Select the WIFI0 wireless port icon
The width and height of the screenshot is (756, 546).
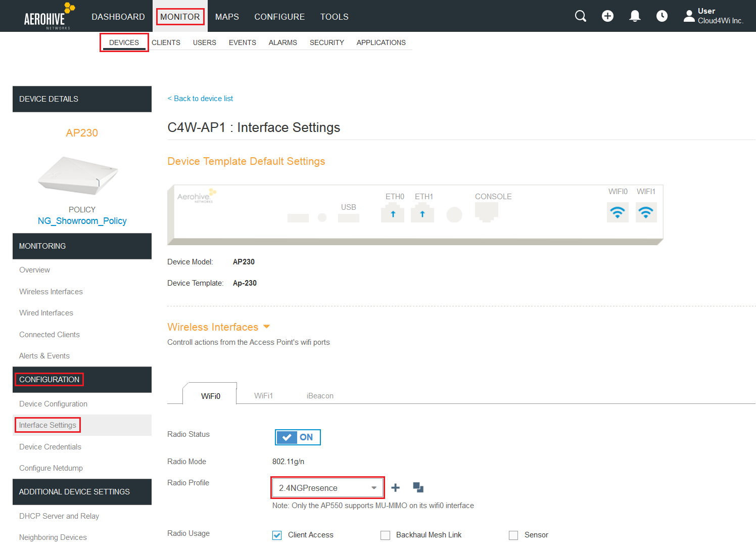618,212
